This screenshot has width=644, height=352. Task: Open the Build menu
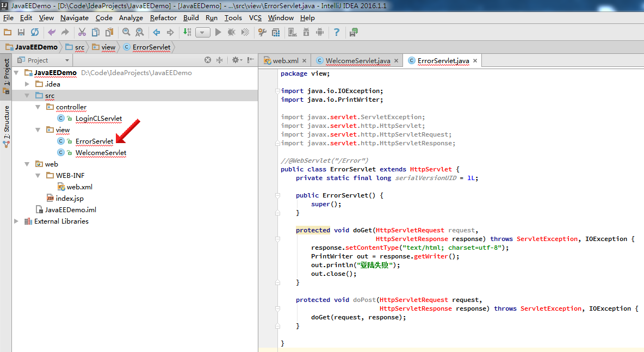[191, 17]
